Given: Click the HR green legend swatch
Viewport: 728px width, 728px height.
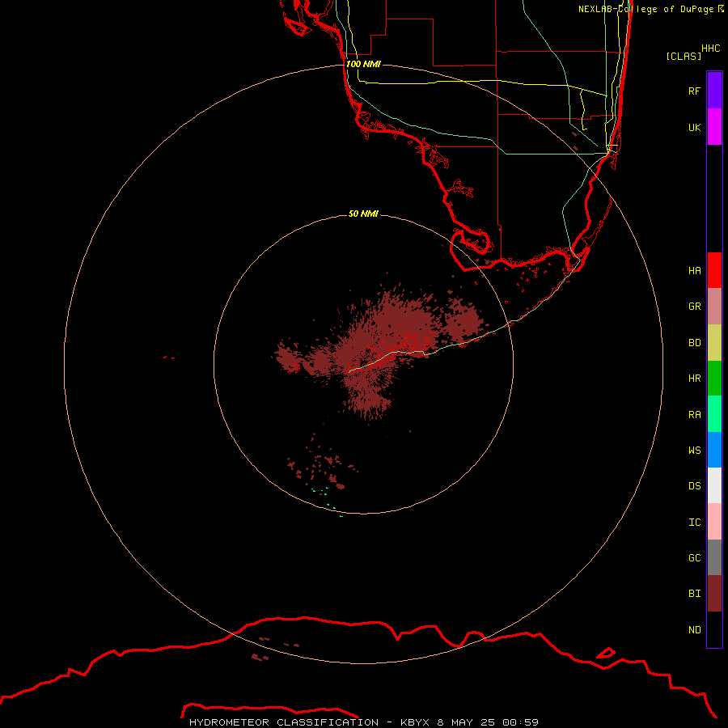Looking at the screenshot, I should point(714,378).
